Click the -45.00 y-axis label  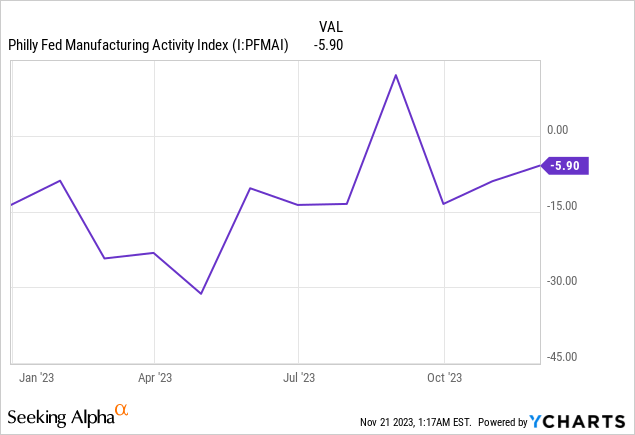click(561, 356)
